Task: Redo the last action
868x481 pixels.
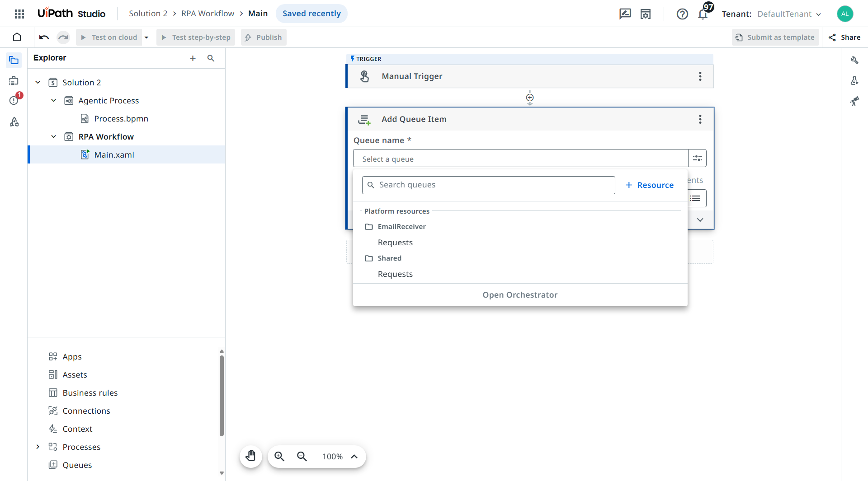Action: [x=63, y=37]
